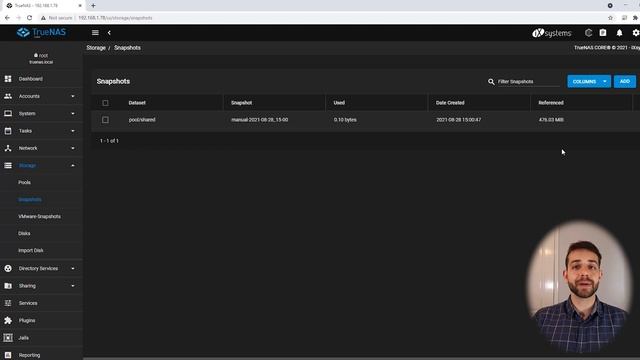
Task: Click the Snapshots breadcrumb link
Action: click(x=127, y=48)
